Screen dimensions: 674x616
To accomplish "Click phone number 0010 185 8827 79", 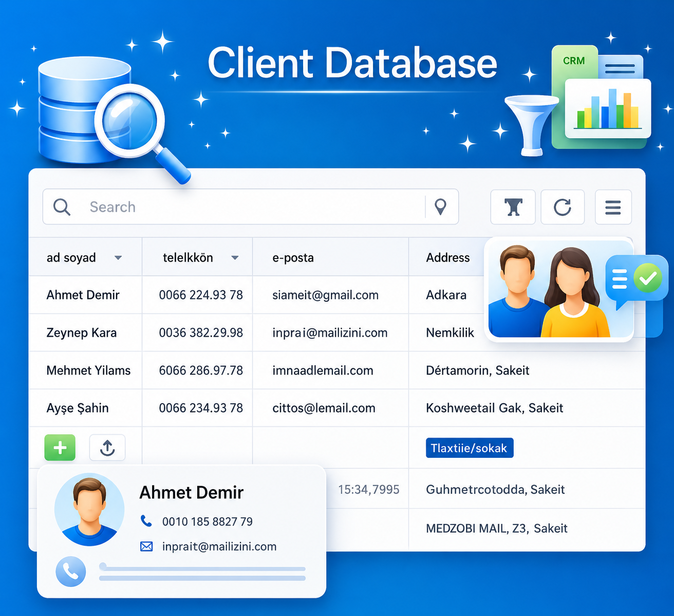I will (208, 521).
